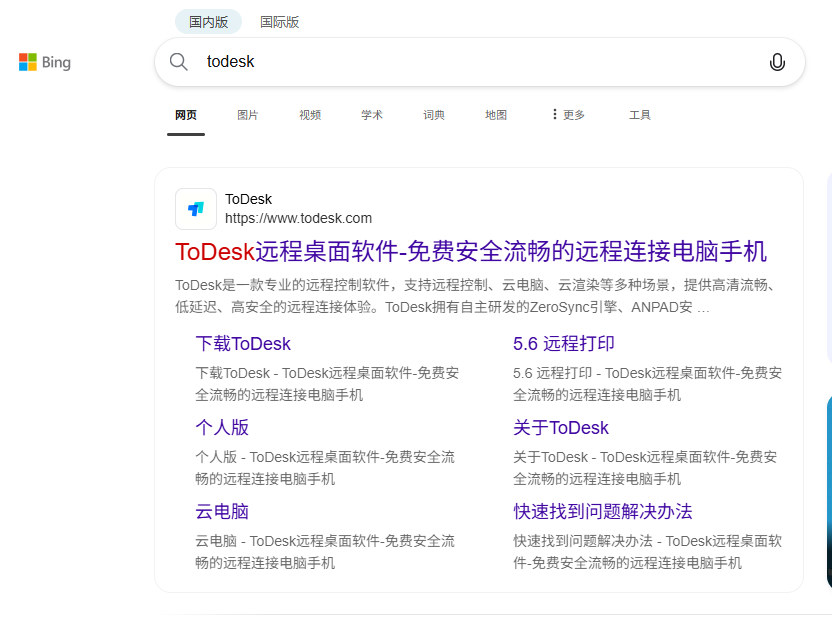
Task: Click the ToDesk site favicon
Action: pyautogui.click(x=195, y=209)
